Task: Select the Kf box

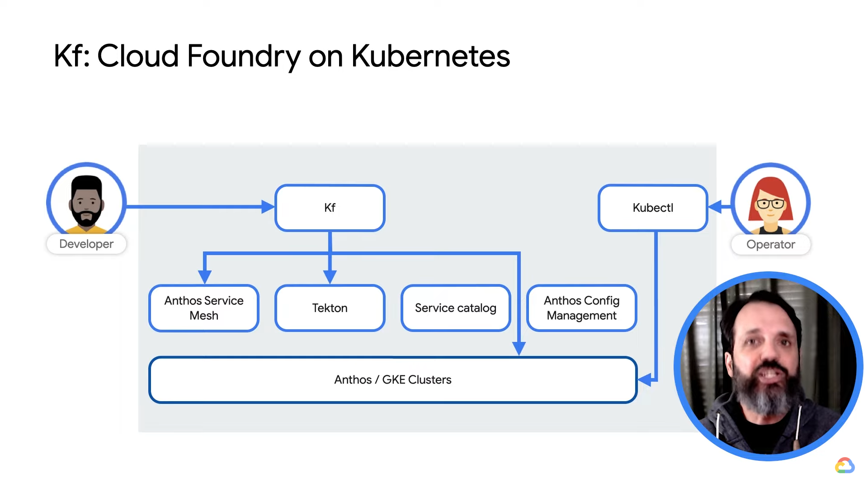Action: tap(330, 208)
